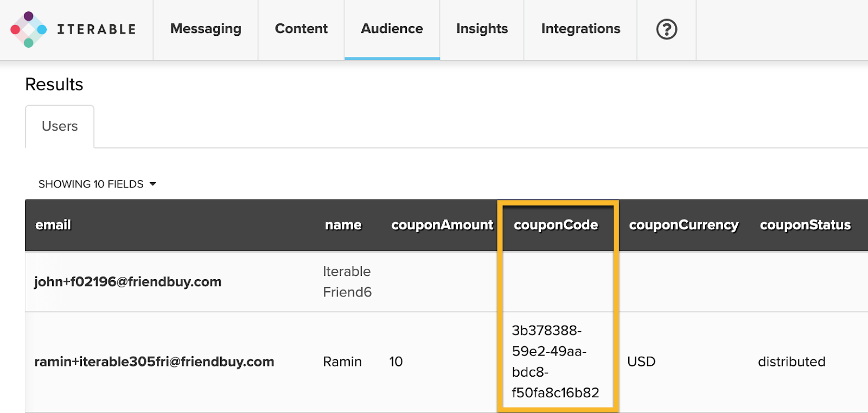Open user john+f02196@friendbuy.com
Screen dimensions: 868x413
coord(127,282)
